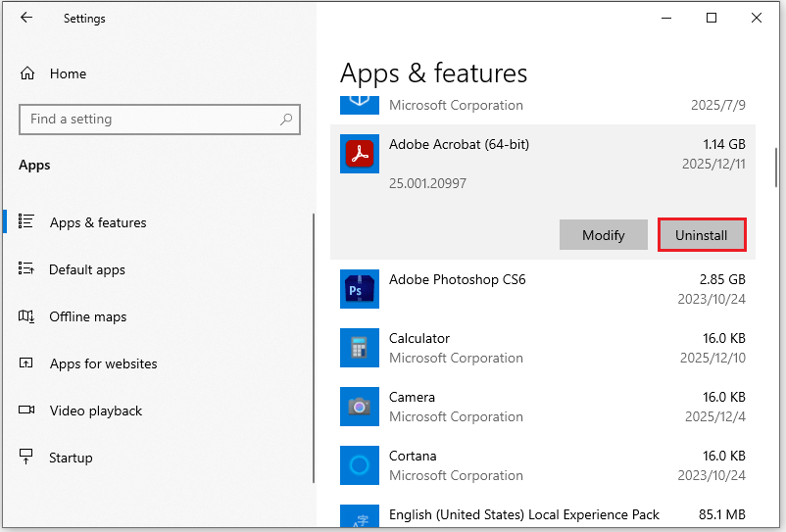Select the Cortana app entry
This screenshot has width=786, height=532.
[543, 465]
